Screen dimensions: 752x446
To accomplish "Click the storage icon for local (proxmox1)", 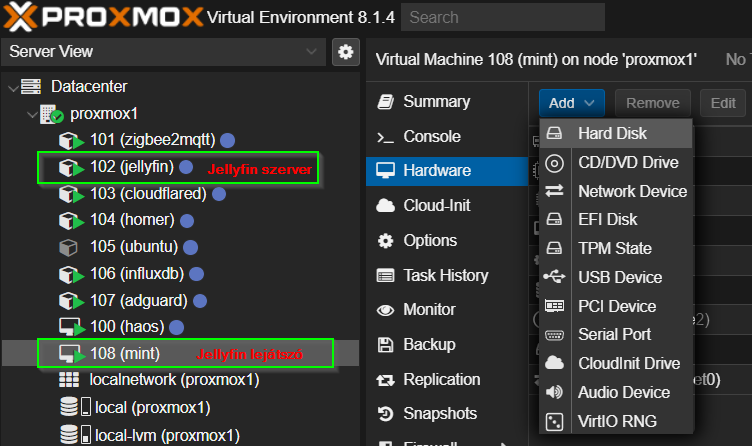I will tap(75, 407).
